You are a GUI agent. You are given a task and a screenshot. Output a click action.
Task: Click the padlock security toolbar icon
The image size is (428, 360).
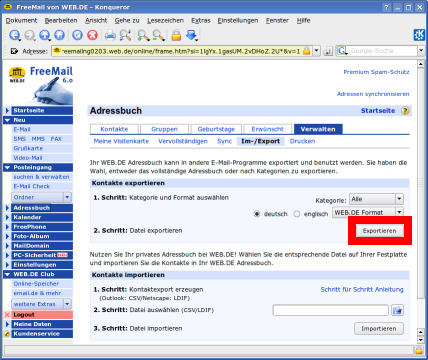[176, 35]
